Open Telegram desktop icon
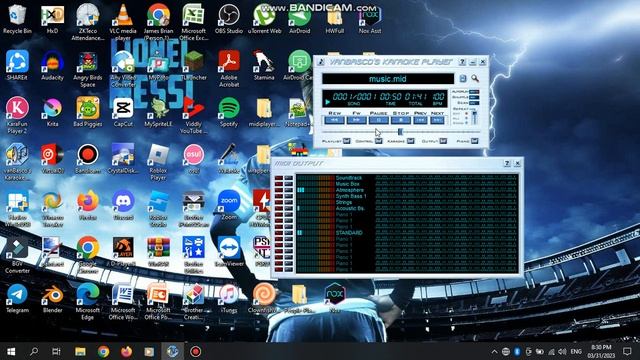 click(x=17, y=298)
